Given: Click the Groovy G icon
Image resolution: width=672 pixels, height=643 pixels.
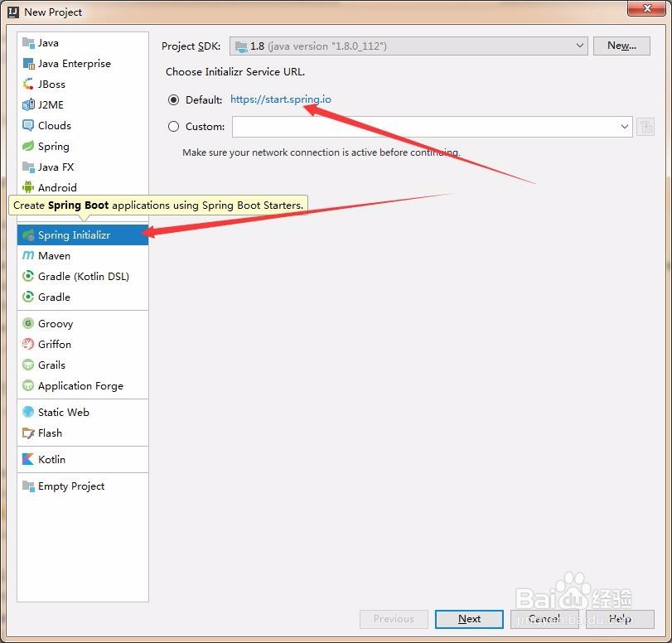Looking at the screenshot, I should click(28, 323).
